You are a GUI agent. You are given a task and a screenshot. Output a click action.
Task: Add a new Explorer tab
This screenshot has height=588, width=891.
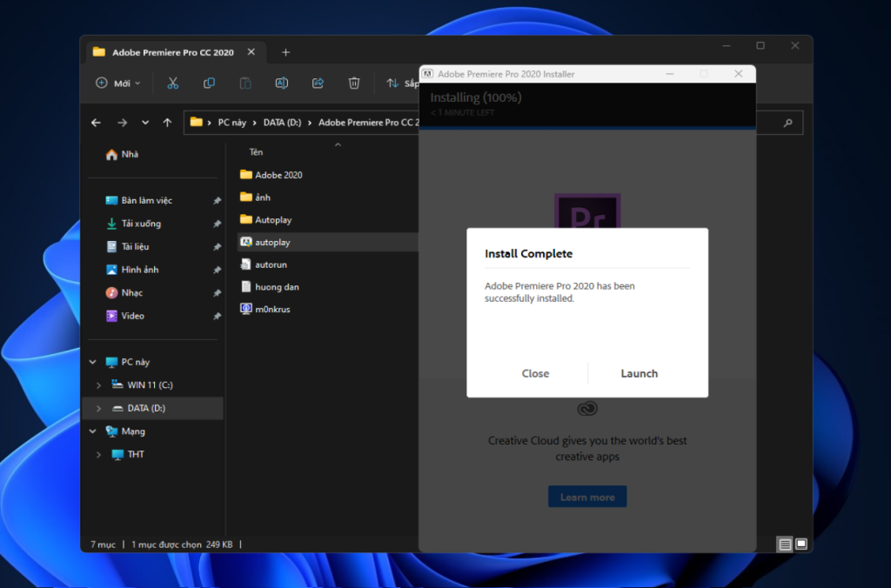tap(285, 52)
